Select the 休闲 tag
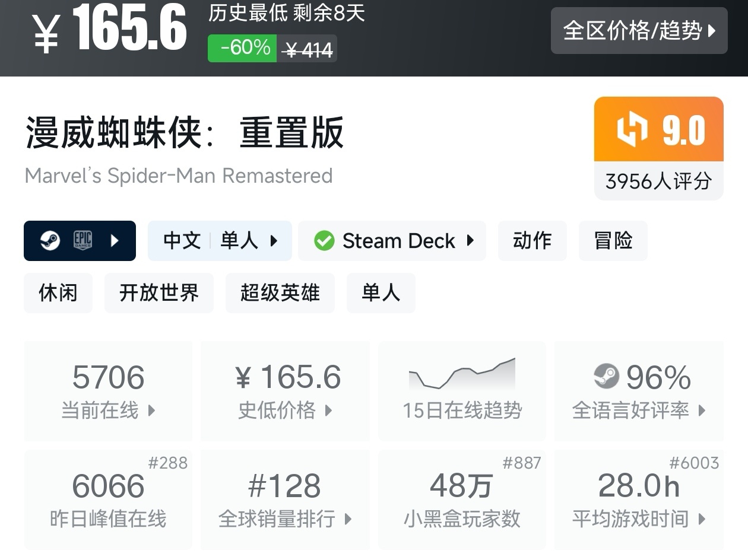The width and height of the screenshot is (748, 560). (x=58, y=293)
